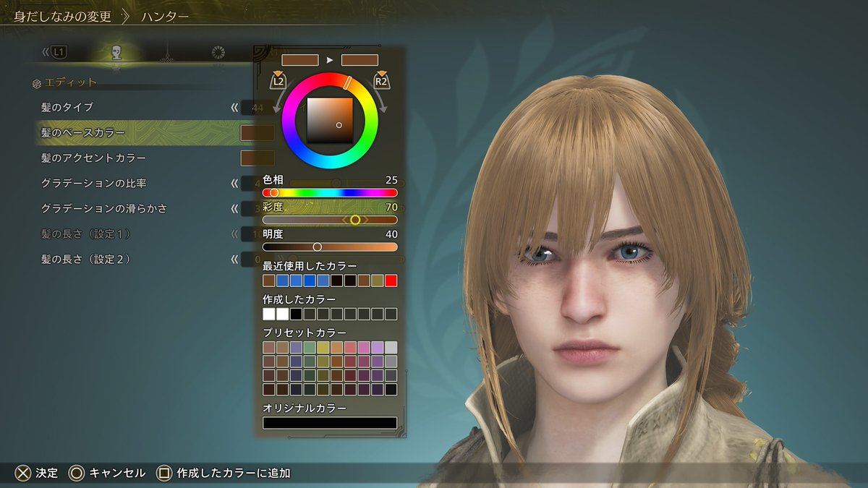This screenshot has width=868, height=488.
Task: Click the L2 hue rotate button
Action: coord(278,80)
